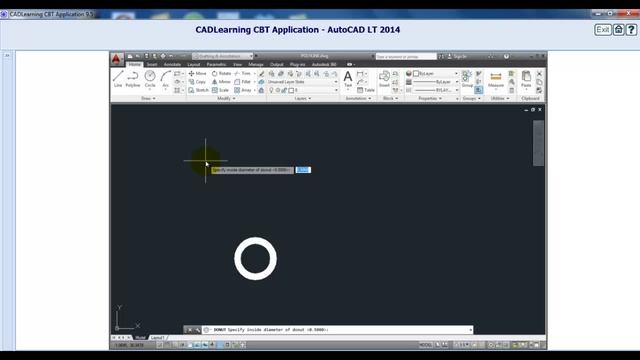The height and width of the screenshot is (360, 640).
Task: Click the Insert block tool
Action: pyautogui.click(x=384, y=79)
